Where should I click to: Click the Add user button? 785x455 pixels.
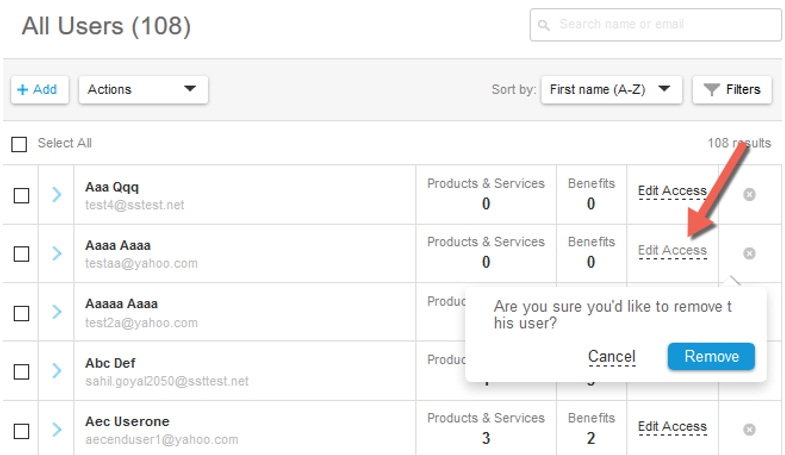click(40, 90)
